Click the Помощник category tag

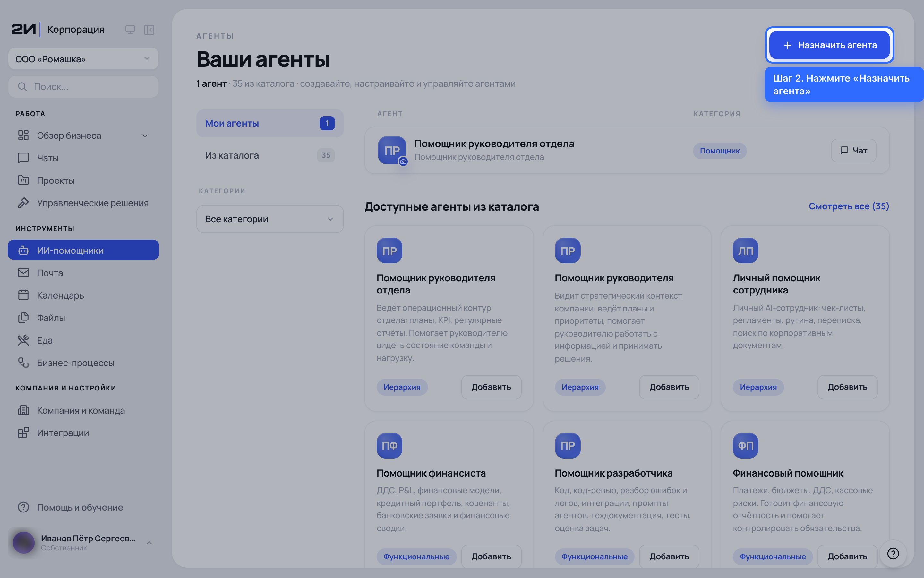coord(720,151)
